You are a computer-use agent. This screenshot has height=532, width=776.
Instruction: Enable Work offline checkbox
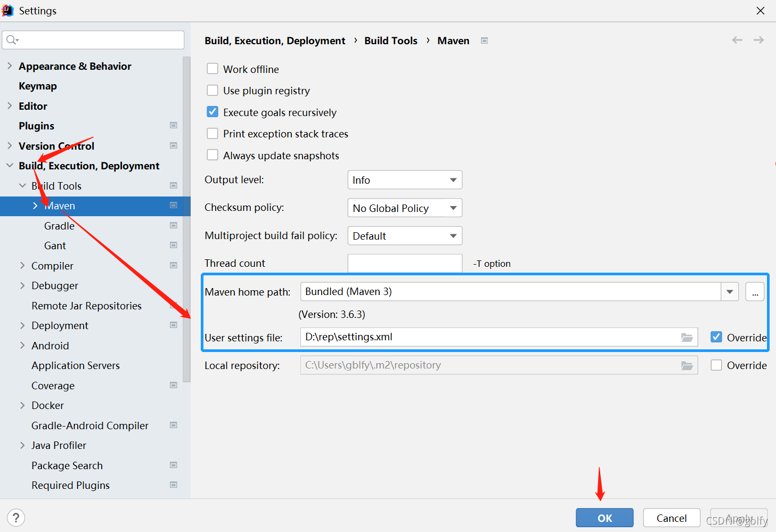tap(213, 69)
